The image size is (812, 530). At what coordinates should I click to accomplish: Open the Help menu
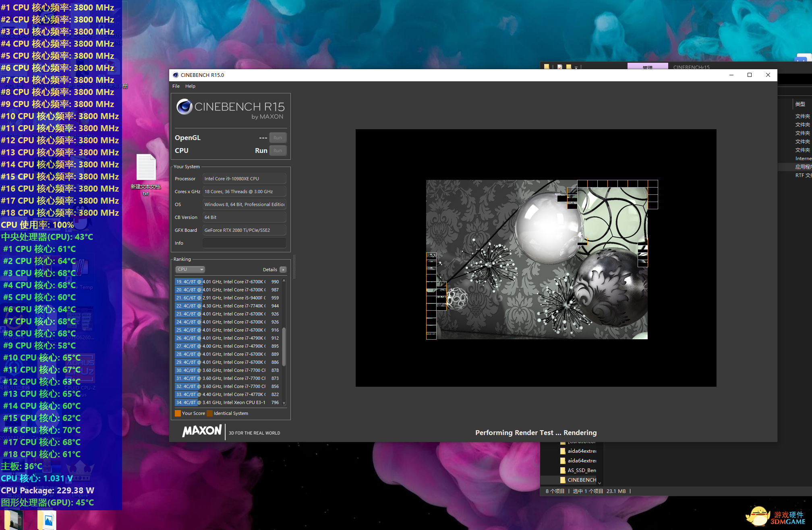tap(190, 86)
